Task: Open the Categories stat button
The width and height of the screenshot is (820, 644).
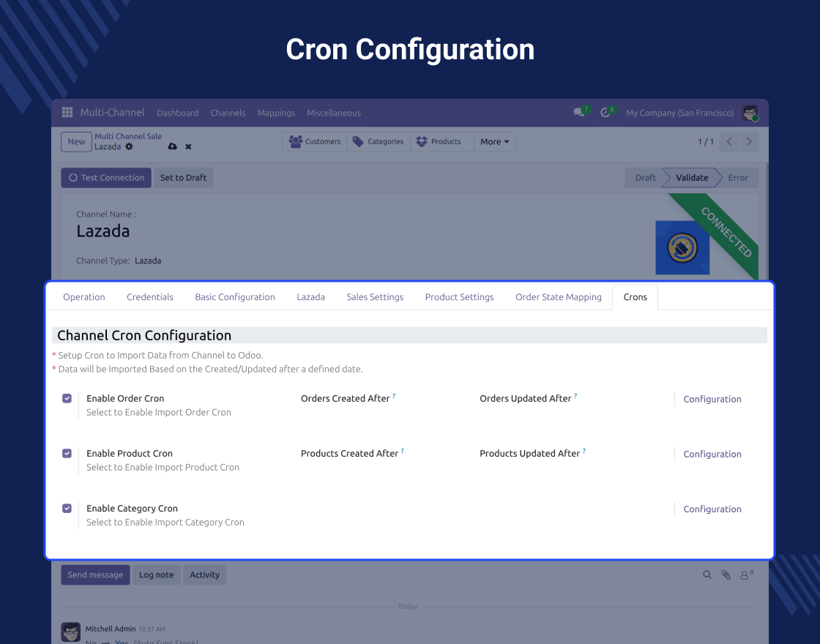Action: coord(379,142)
